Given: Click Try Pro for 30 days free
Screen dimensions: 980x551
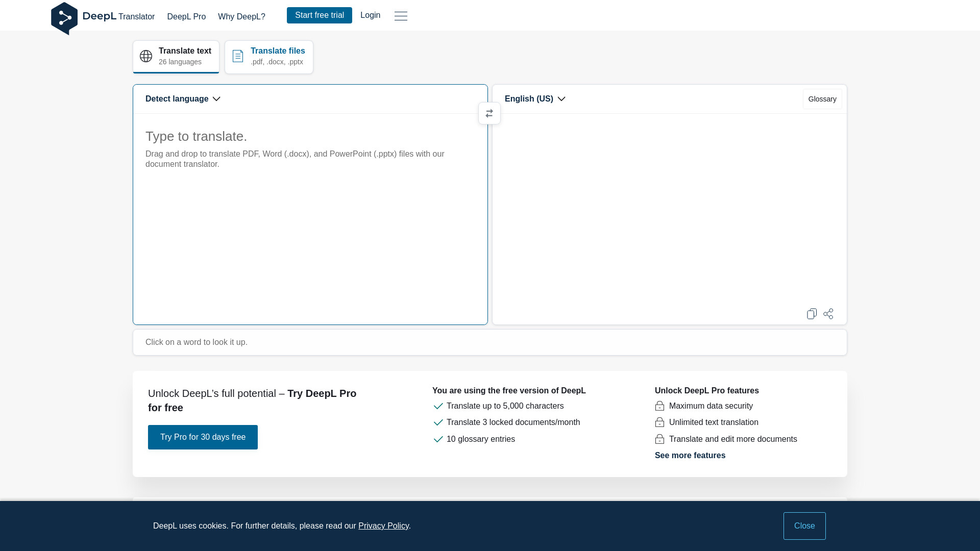Looking at the screenshot, I should click(x=203, y=437).
